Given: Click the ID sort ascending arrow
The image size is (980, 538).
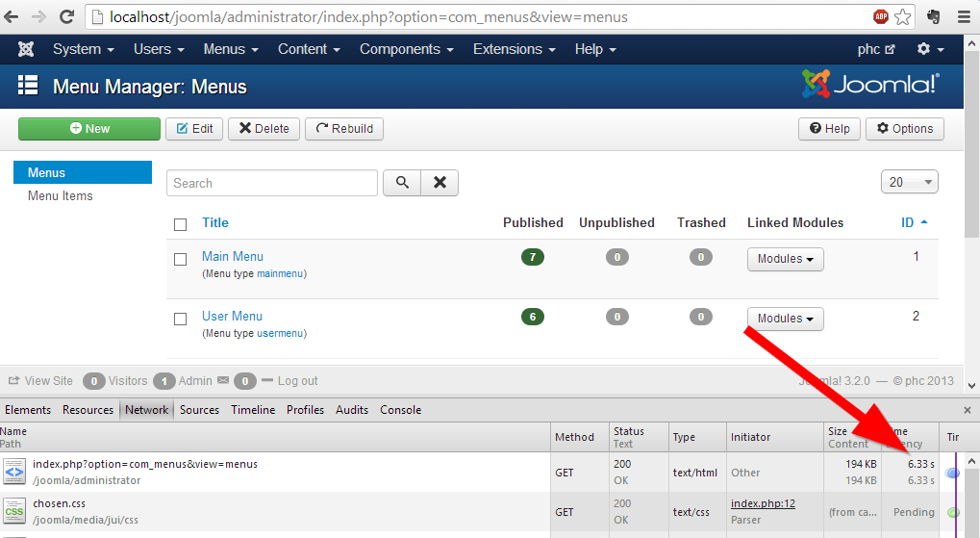Looking at the screenshot, I should pos(924,222).
